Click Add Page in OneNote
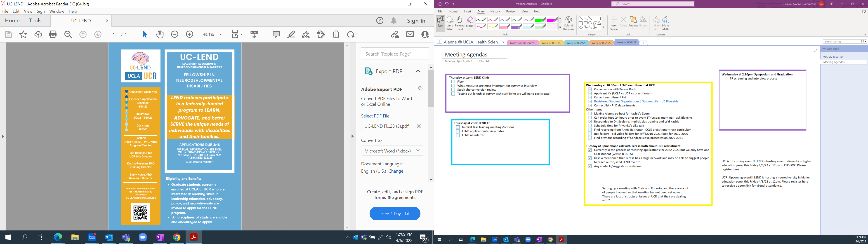 click(x=831, y=49)
